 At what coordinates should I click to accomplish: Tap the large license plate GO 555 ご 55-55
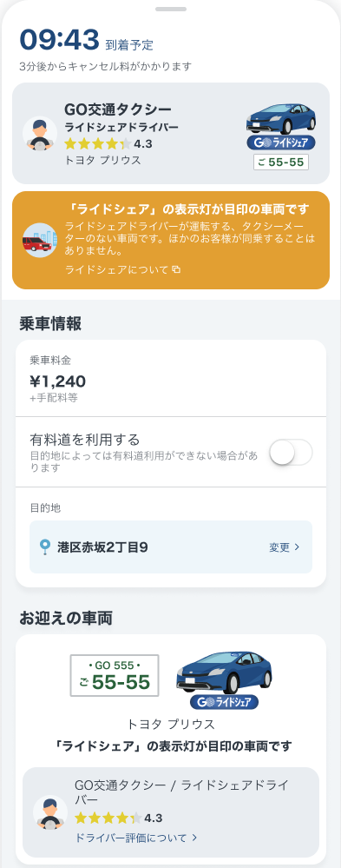coord(115,675)
